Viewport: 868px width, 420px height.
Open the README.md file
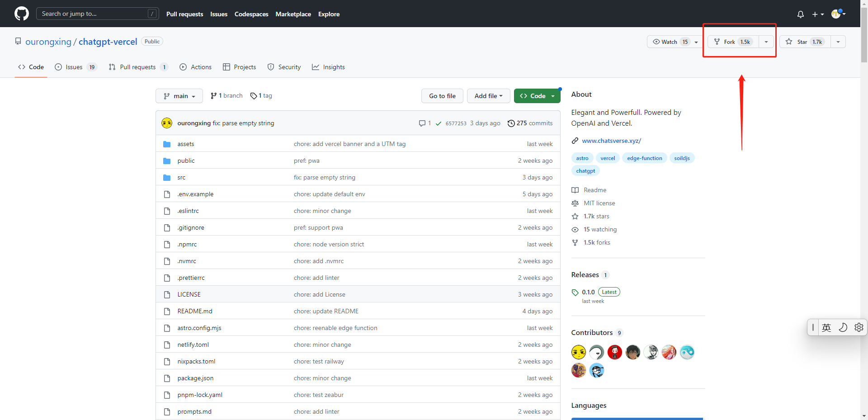[195, 311]
